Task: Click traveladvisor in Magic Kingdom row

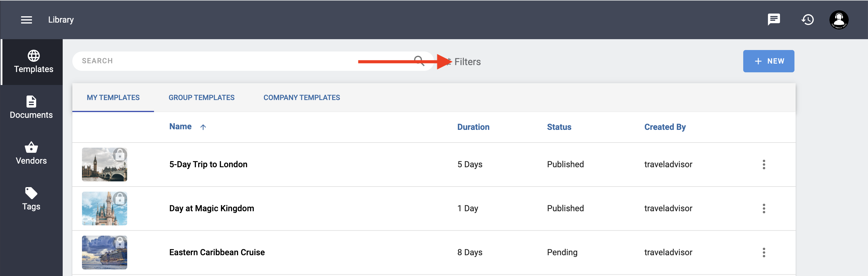Action: (x=668, y=209)
